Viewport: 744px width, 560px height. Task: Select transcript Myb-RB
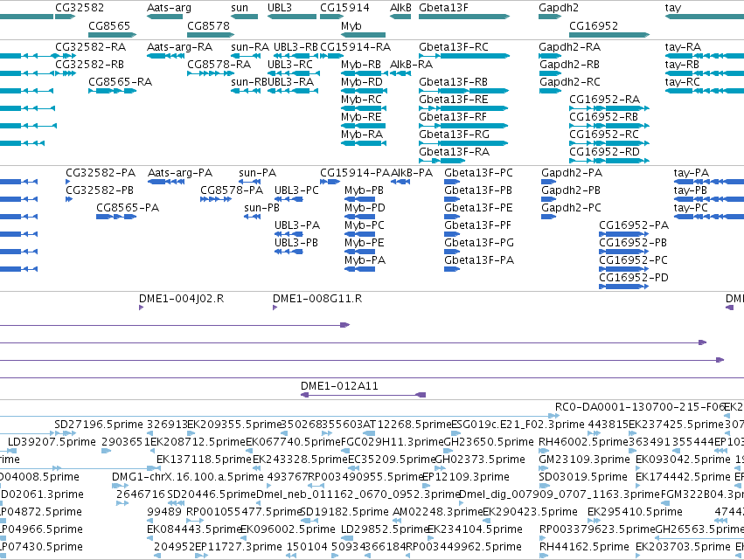point(365,73)
